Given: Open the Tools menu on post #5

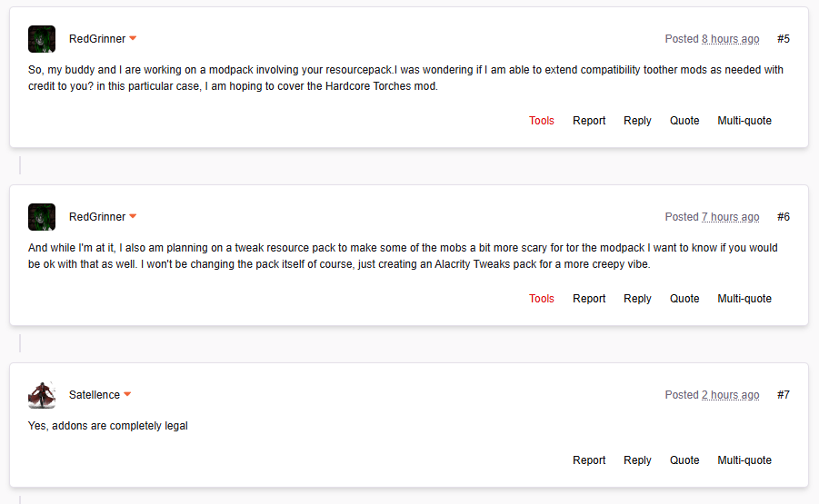Looking at the screenshot, I should (542, 121).
